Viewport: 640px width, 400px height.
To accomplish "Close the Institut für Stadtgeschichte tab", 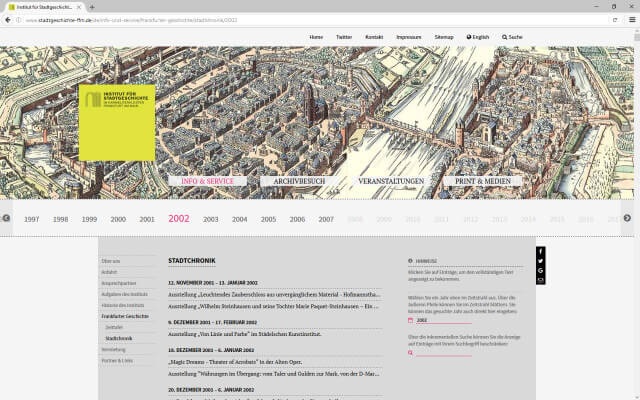I will (x=79, y=7).
